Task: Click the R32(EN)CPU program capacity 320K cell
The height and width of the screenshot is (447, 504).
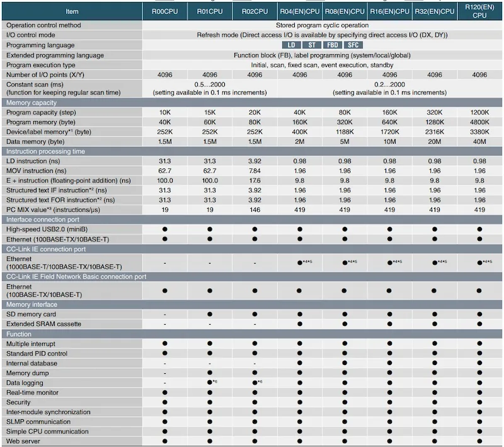Action: click(x=435, y=112)
